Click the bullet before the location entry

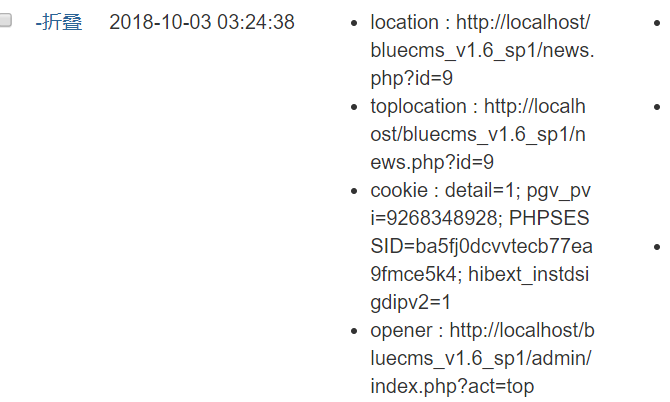click(x=356, y=23)
